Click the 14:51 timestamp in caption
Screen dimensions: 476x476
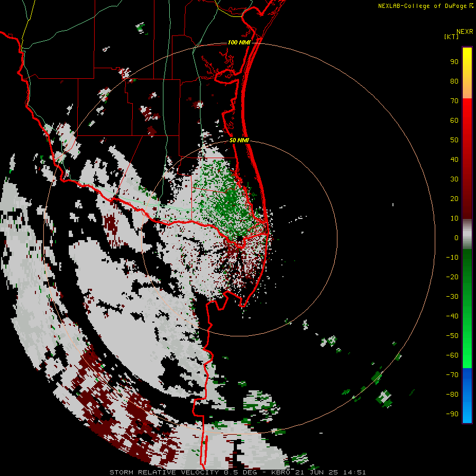354,472
